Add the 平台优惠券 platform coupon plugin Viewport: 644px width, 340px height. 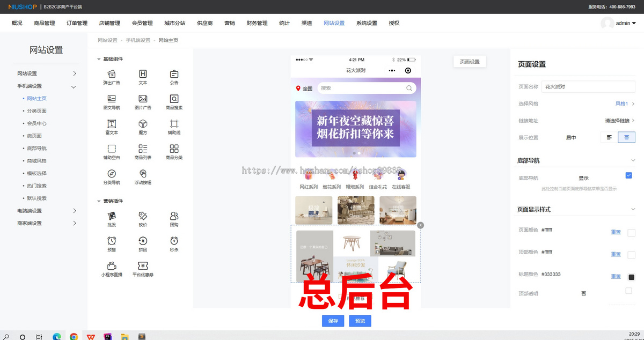(x=143, y=269)
